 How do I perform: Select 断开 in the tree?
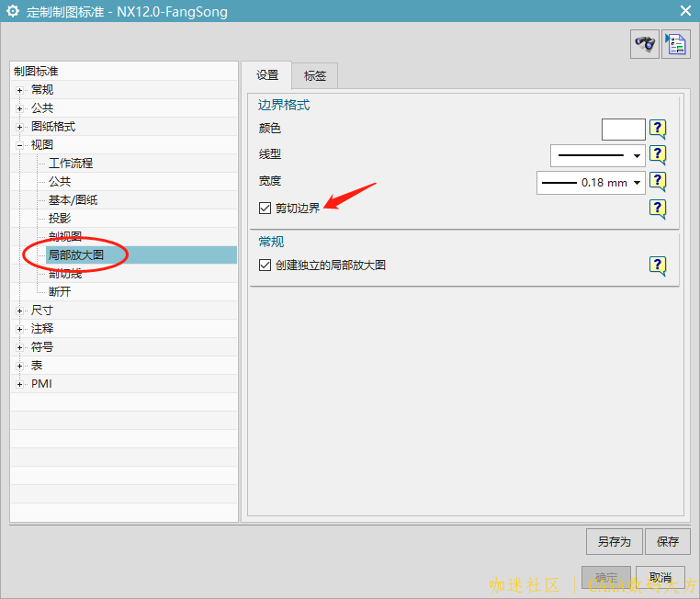(x=60, y=292)
